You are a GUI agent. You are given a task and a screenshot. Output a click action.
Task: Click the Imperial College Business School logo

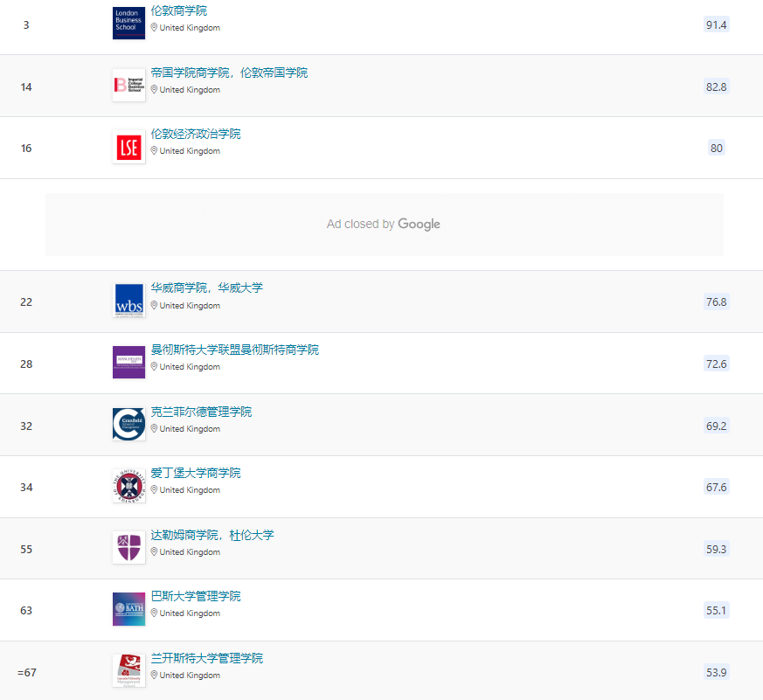point(128,85)
